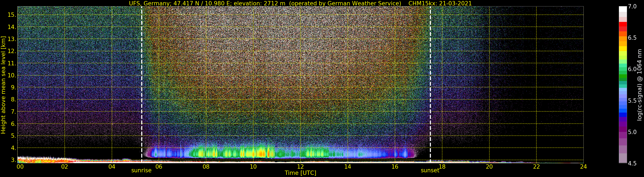Viewport: 644px width, 177px height.
Task: Click the white band at colorbar top
Action: (x=623, y=9)
